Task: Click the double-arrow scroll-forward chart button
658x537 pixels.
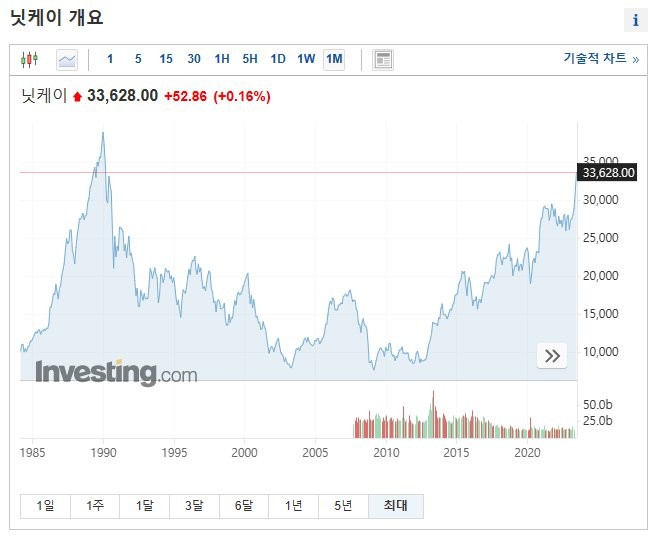Action: pyautogui.click(x=551, y=355)
